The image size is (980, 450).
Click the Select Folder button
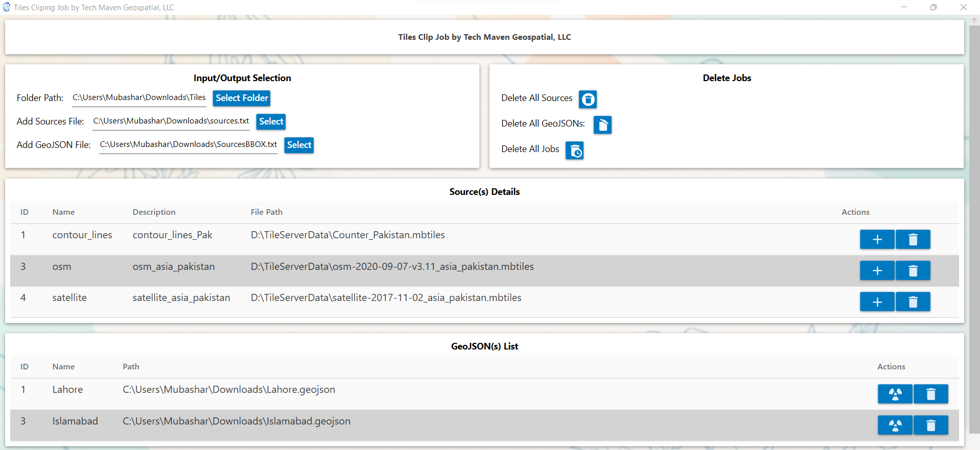pyautogui.click(x=241, y=98)
